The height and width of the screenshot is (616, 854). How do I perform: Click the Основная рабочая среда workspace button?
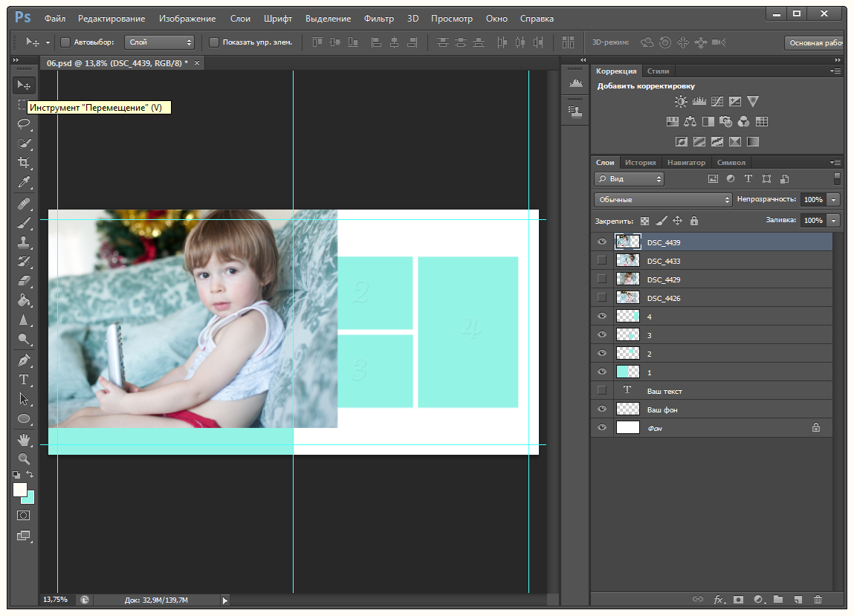coord(815,43)
